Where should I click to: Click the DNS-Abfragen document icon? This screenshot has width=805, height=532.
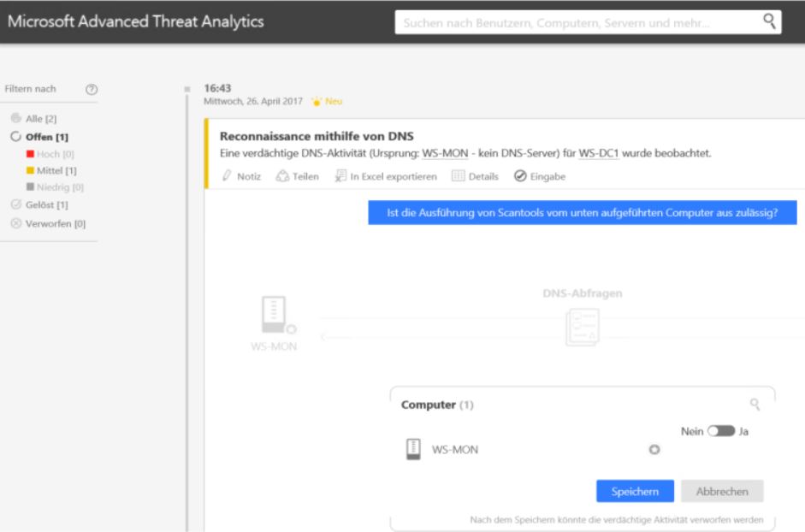point(583,327)
